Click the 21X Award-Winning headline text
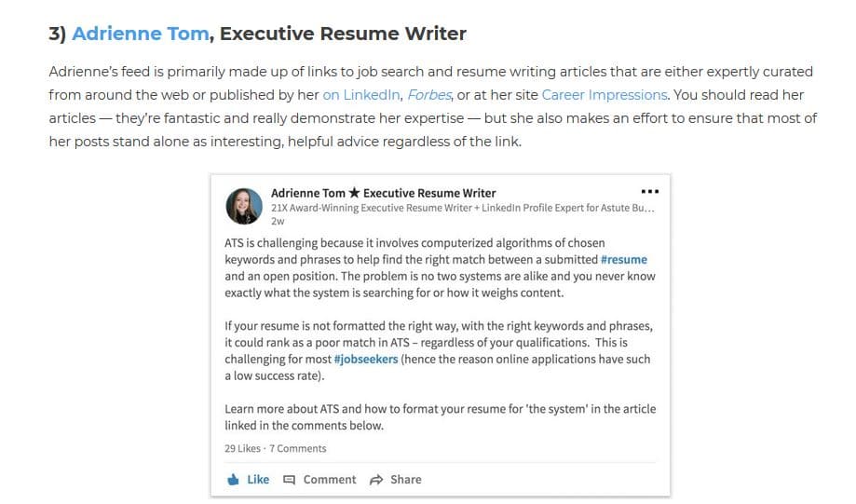The image size is (856, 504). point(462,208)
